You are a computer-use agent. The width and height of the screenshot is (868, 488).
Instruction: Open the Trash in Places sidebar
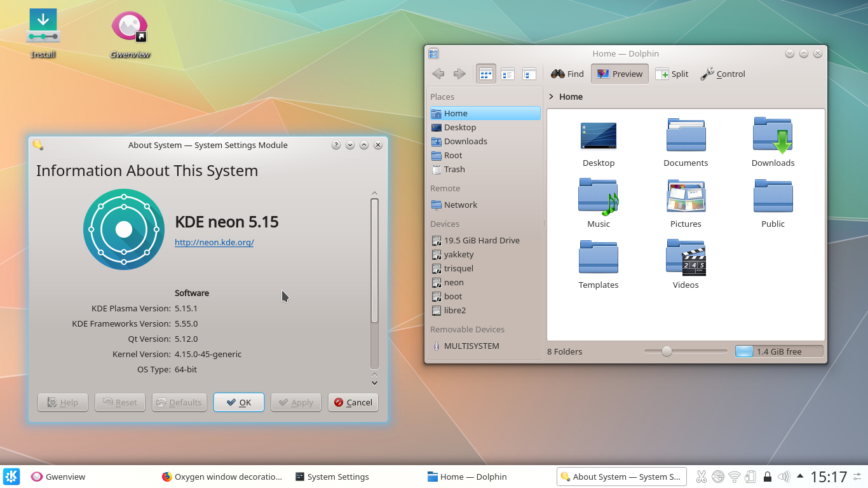pos(454,169)
